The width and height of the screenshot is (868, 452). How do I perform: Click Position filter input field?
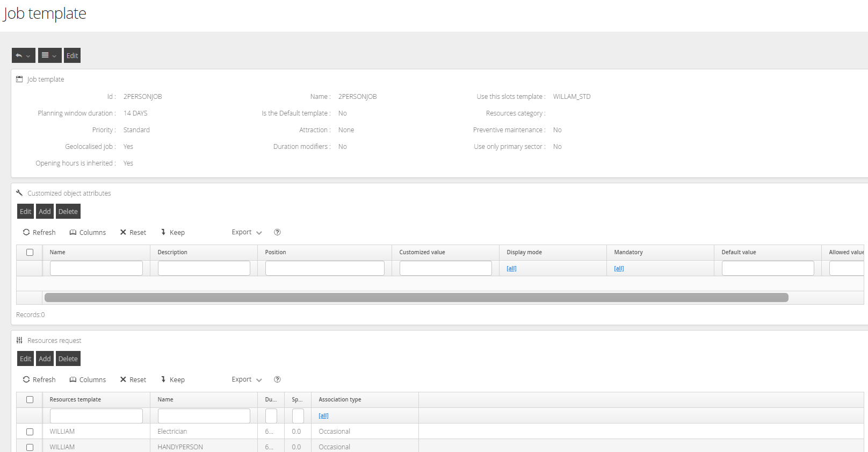coord(325,268)
